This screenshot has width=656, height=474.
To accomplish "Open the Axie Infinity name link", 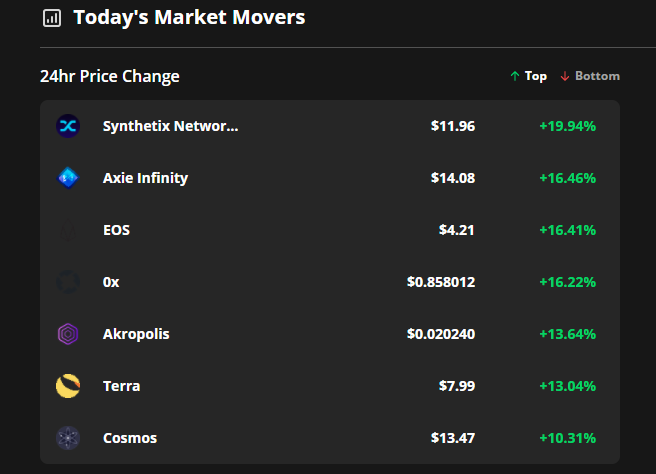I will (145, 178).
